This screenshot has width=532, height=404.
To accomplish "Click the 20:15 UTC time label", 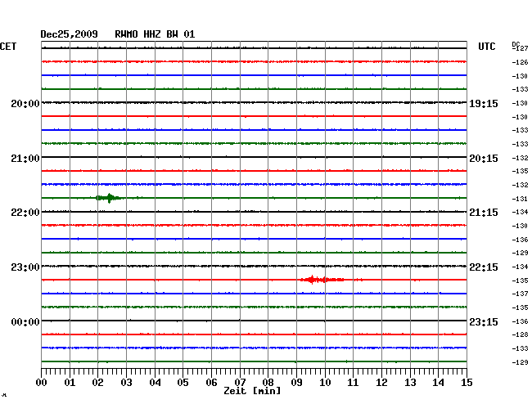I will [x=484, y=159].
